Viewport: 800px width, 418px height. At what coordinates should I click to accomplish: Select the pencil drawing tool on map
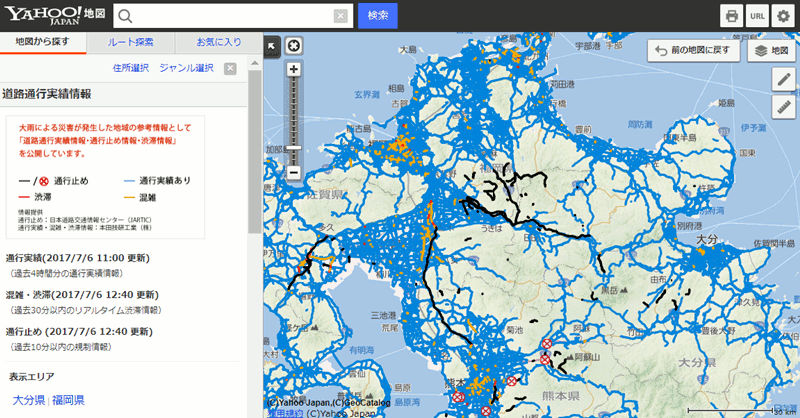coord(784,80)
